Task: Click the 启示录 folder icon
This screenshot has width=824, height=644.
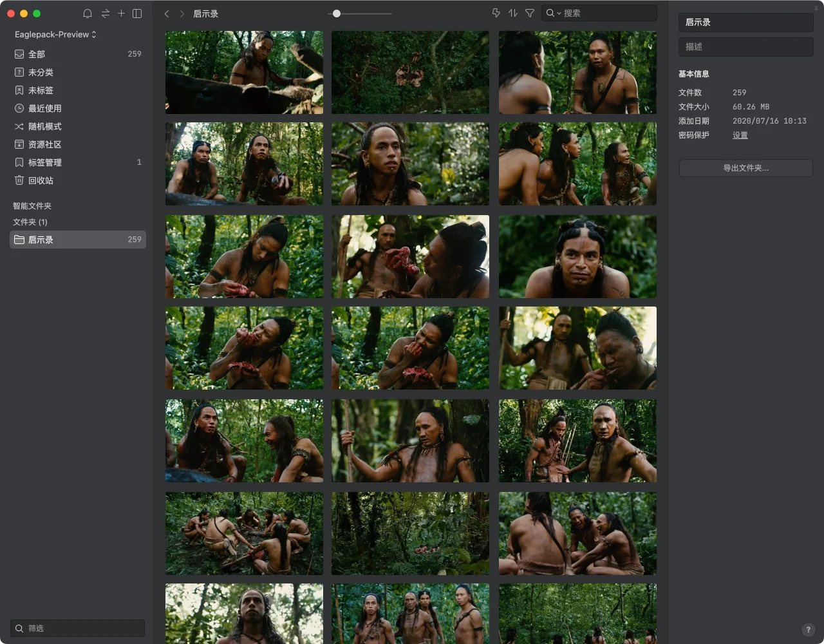Action: [x=19, y=240]
